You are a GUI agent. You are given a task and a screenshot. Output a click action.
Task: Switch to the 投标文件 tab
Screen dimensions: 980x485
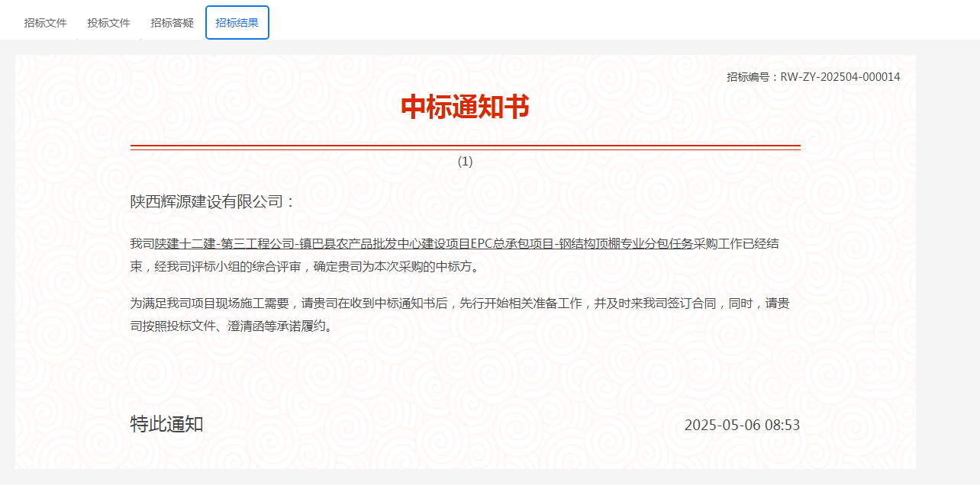point(109,23)
